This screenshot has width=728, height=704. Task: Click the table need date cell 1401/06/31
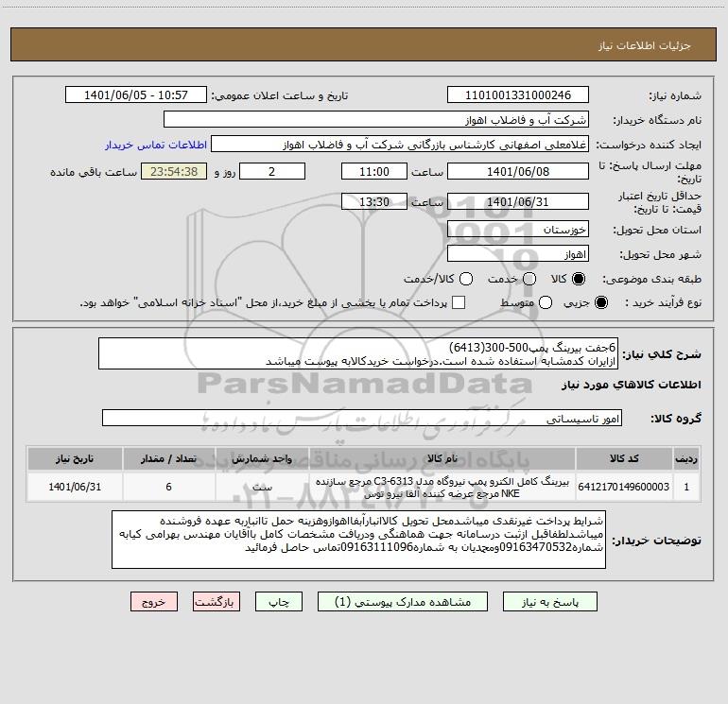pyautogui.click(x=75, y=487)
